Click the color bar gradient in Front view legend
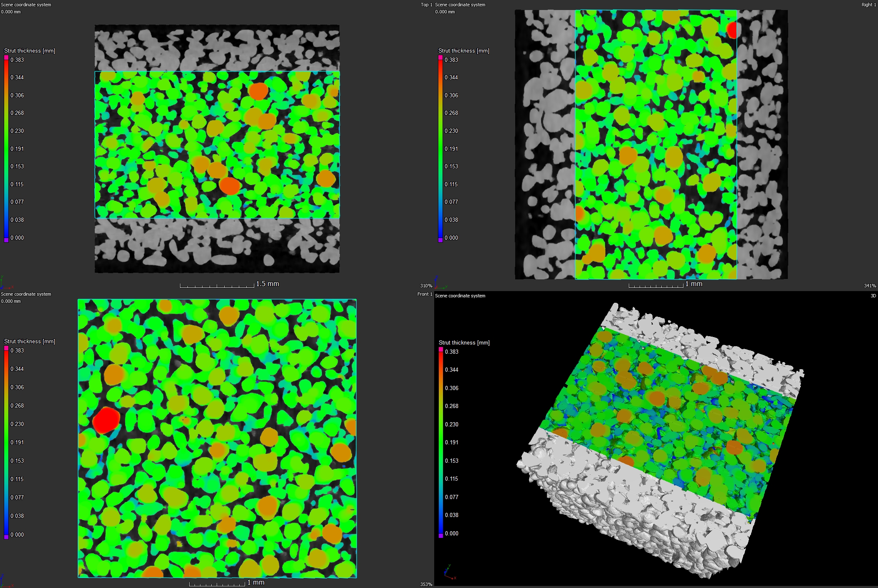Image resolution: width=878 pixels, height=588 pixels. (6, 443)
